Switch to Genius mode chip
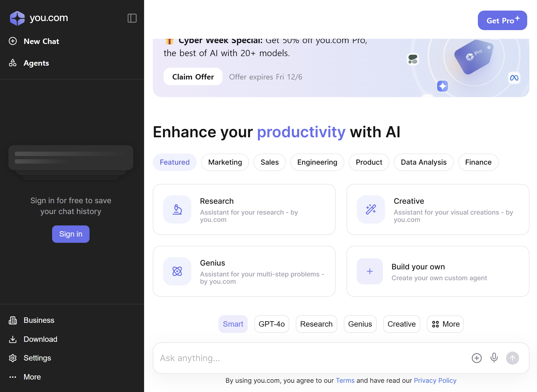 [360, 324]
